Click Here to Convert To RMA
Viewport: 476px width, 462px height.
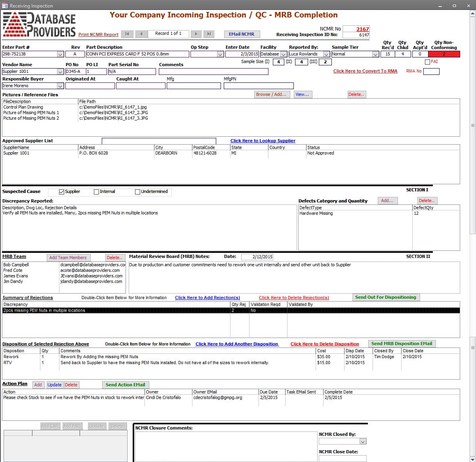(365, 71)
